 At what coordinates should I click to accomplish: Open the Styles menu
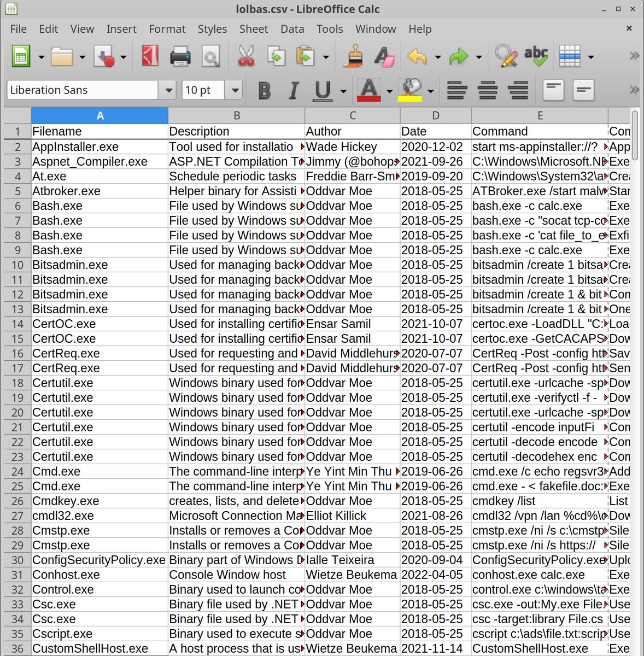212,29
